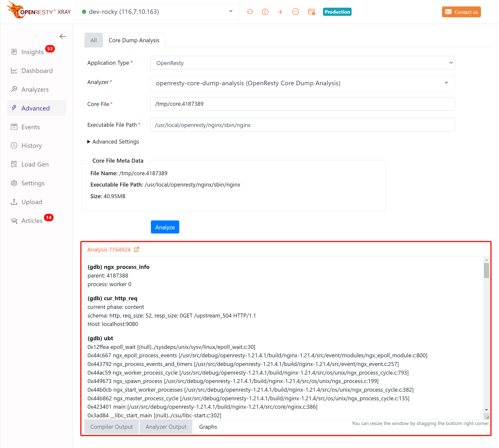
Task: Go to Insights in the sidebar
Action: click(32, 52)
